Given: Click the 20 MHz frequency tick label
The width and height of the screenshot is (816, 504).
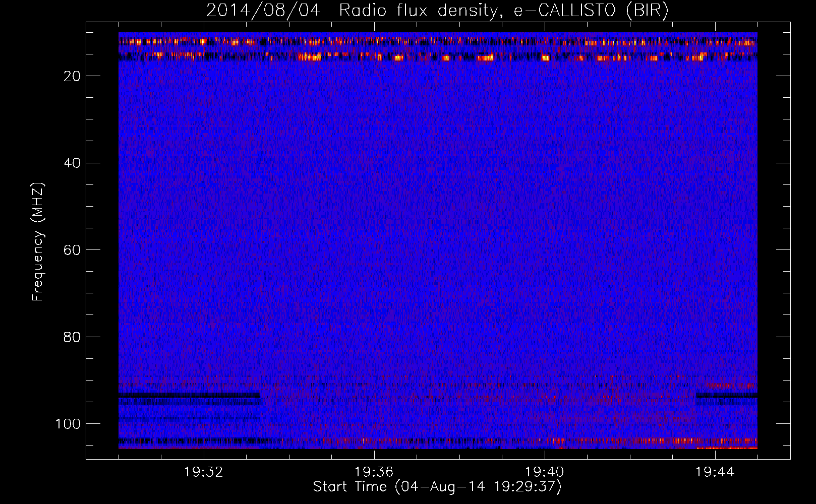Looking at the screenshot, I should 72,76.
